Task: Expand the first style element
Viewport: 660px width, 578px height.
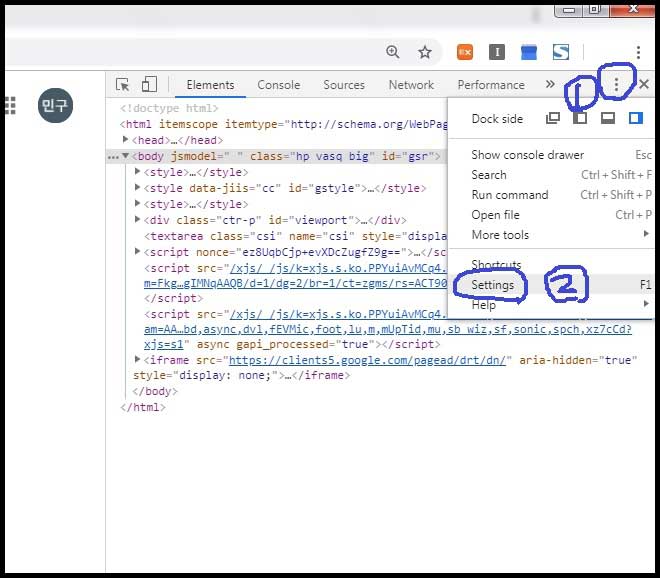Action: [137, 171]
